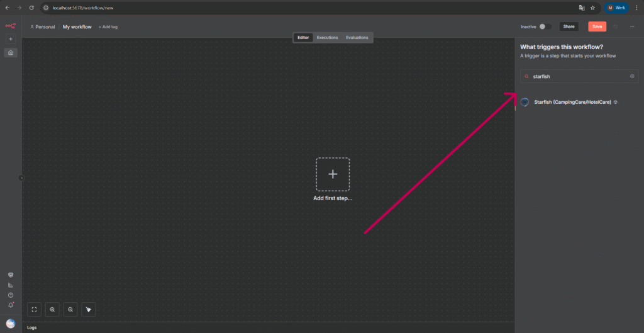
Task: Click the fit-to-view canvas icon
Action: click(35, 309)
